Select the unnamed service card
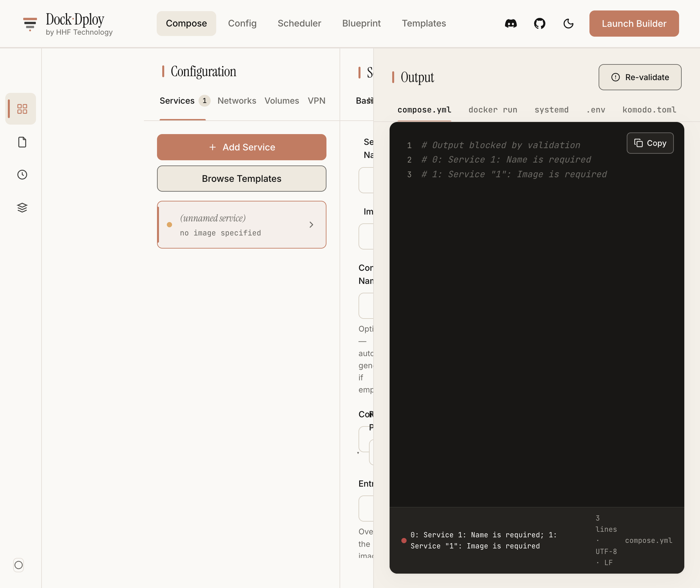This screenshot has height=588, width=700. tap(242, 225)
